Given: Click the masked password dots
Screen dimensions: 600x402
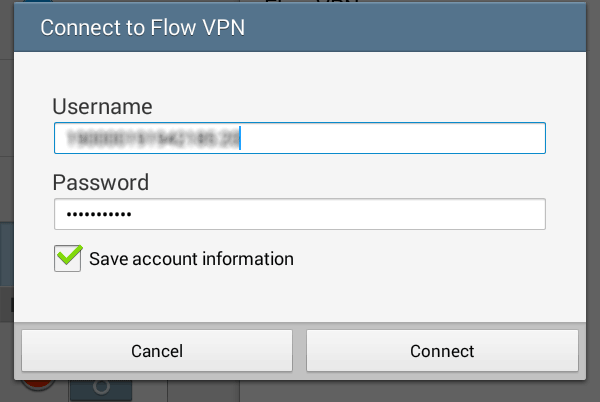Looking at the screenshot, I should [98, 214].
